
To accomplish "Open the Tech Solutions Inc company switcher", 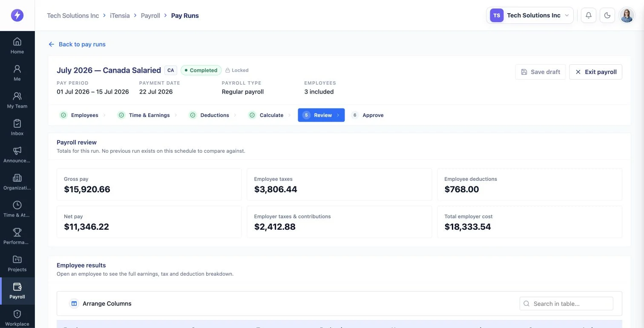I will (x=529, y=15).
